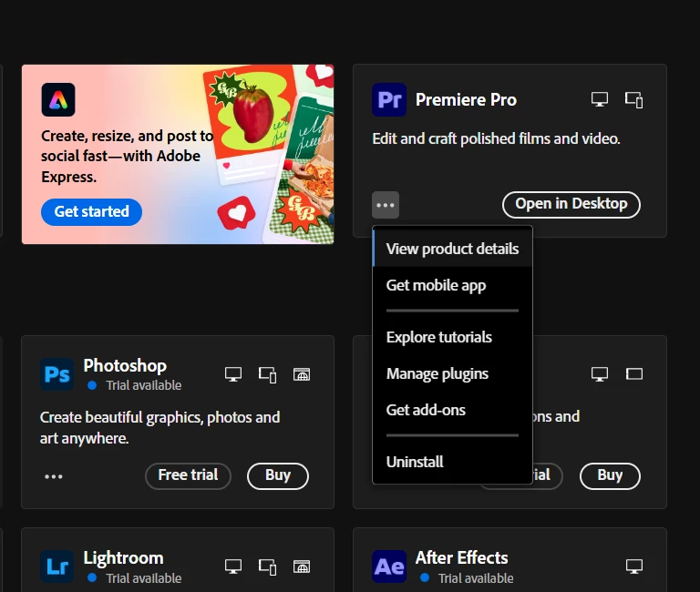The width and height of the screenshot is (700, 592).
Task: Click desktop icon on card behind the menu
Action: pos(600,373)
